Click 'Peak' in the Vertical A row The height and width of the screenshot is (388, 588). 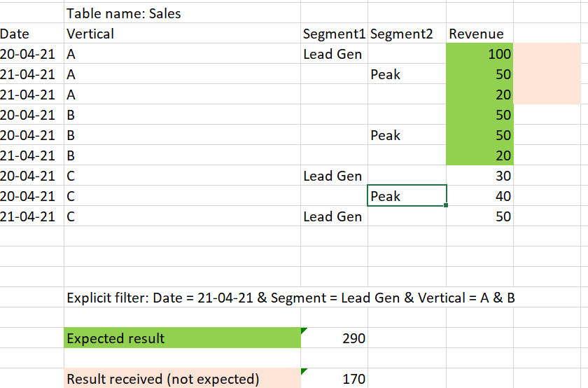coord(407,74)
